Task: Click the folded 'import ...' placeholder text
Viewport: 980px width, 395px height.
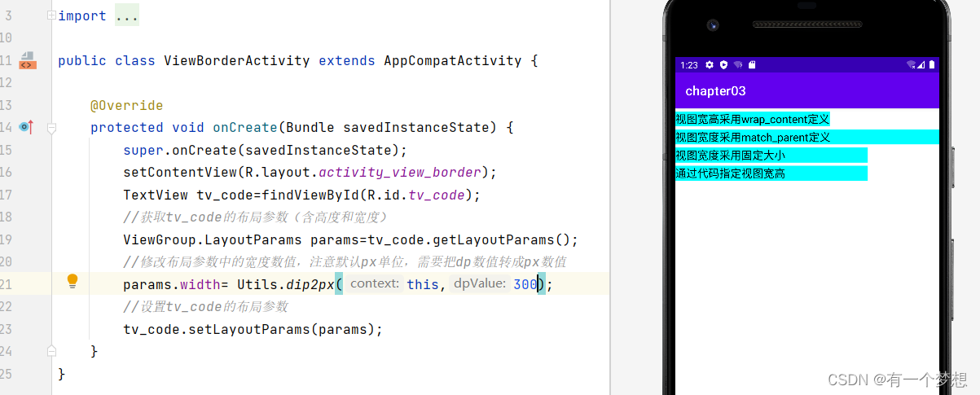Action: pos(127,15)
